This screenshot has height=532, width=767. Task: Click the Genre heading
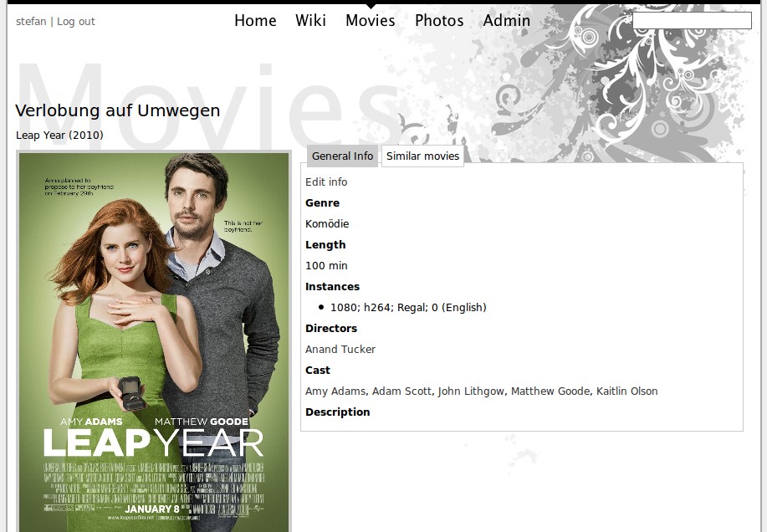point(322,203)
